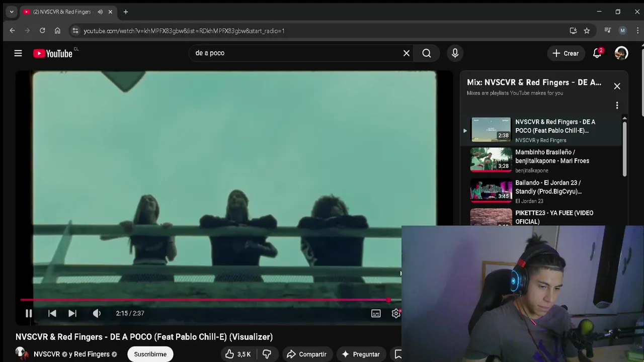Mute the tab via its speaker icon
644x362 pixels.
point(100,12)
